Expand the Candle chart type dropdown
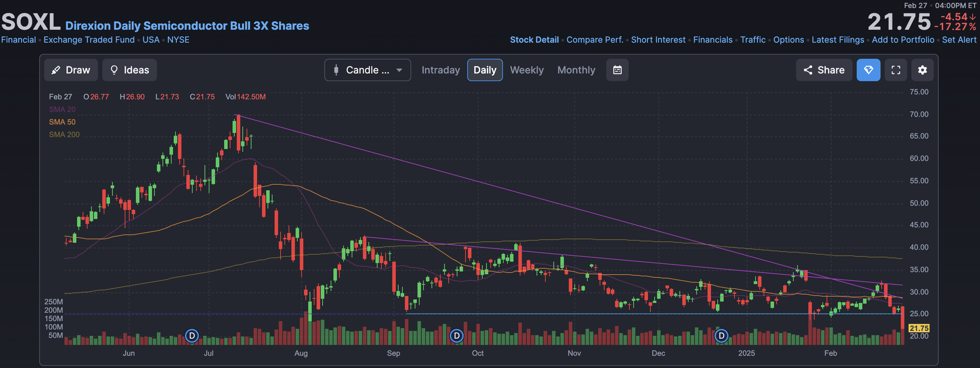The width and height of the screenshot is (980, 368). (367, 70)
